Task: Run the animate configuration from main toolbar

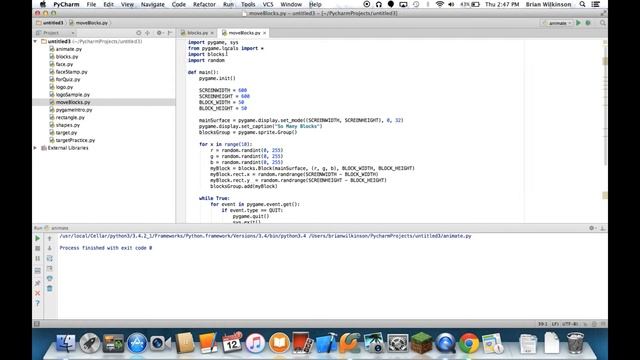Action: (x=578, y=23)
